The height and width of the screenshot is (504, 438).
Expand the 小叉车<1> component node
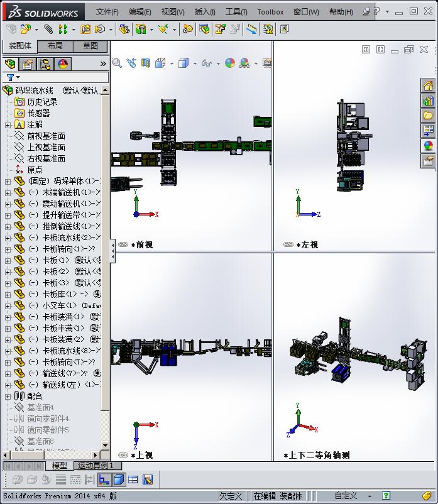[8, 306]
